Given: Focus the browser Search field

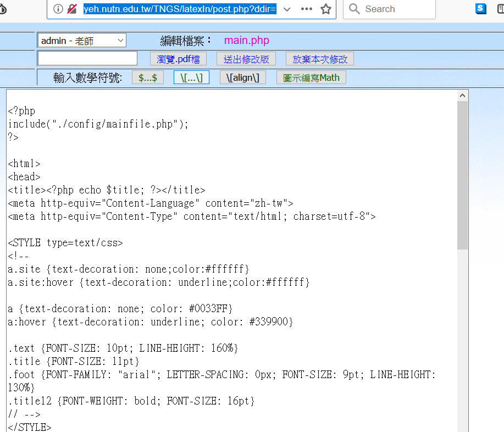Looking at the screenshot, I should pyautogui.click(x=389, y=9).
